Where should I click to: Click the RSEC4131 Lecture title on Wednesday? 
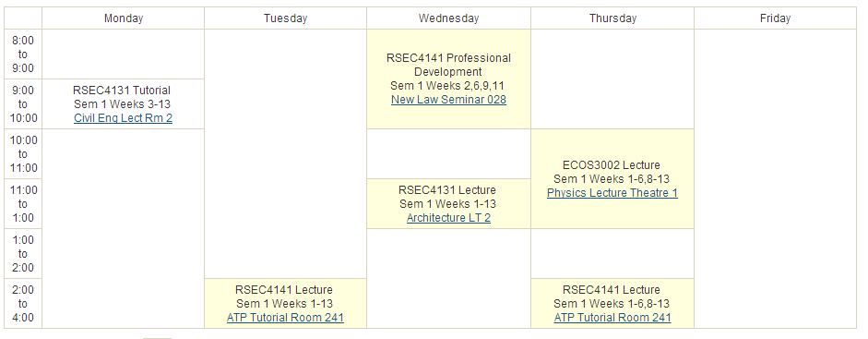(447, 190)
